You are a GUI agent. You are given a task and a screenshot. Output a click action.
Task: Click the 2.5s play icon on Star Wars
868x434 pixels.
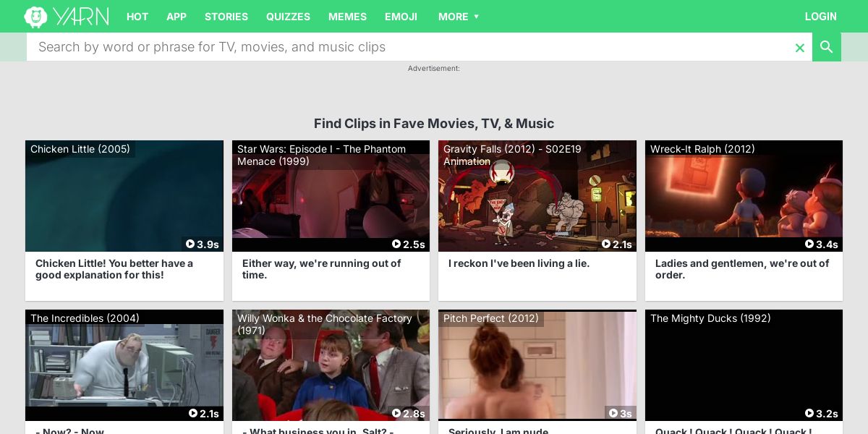click(396, 244)
